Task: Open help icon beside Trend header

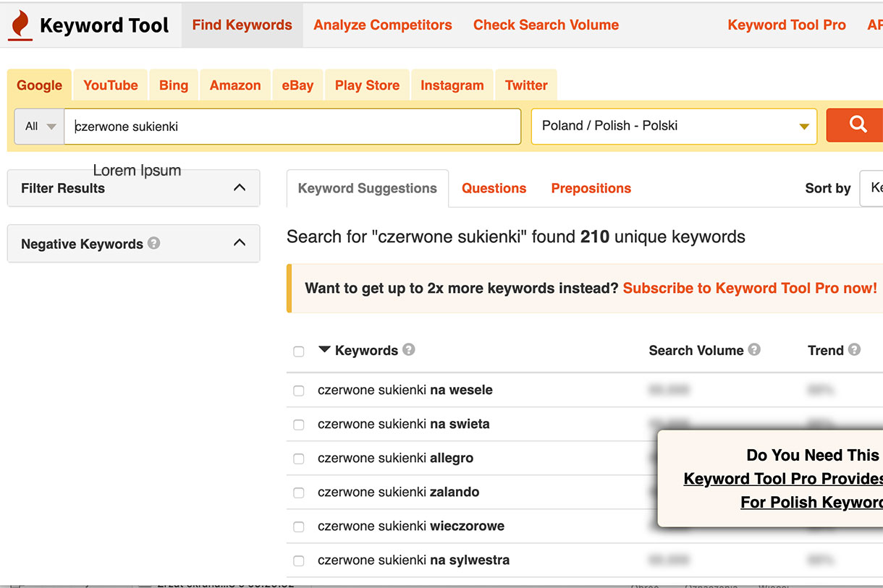Action: [854, 349]
